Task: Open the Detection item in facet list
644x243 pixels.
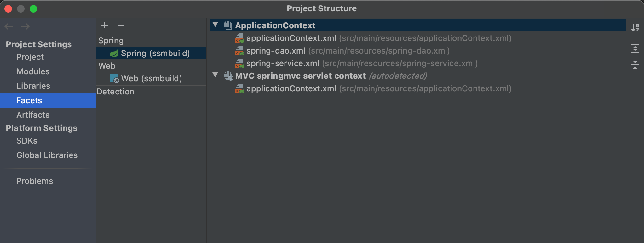Action: click(x=115, y=92)
